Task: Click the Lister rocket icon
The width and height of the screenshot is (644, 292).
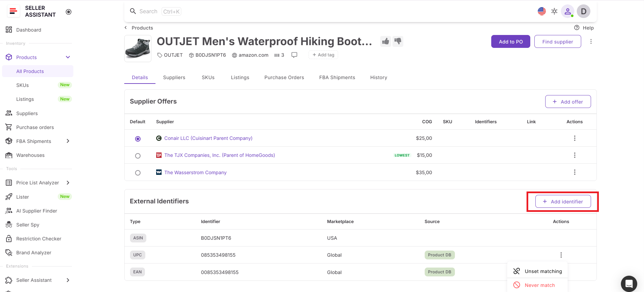Action: (9, 197)
